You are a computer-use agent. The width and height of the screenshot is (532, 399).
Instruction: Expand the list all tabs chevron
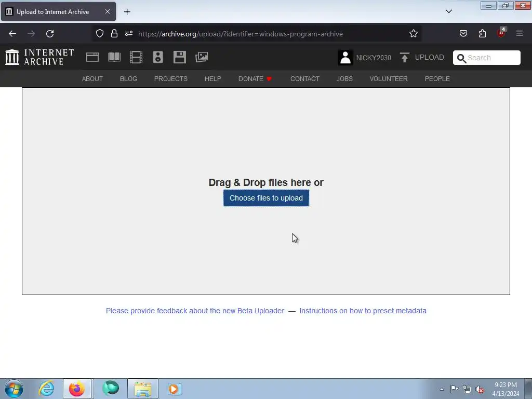(x=449, y=11)
